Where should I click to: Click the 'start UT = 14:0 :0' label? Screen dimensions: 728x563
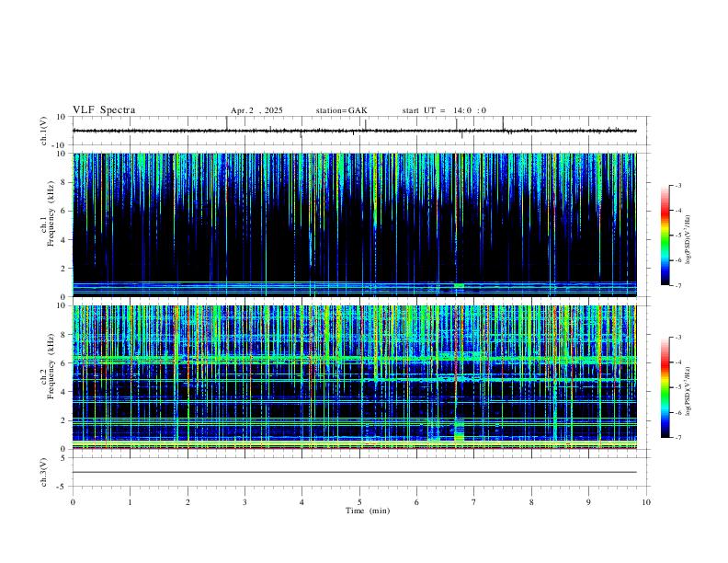coord(444,110)
